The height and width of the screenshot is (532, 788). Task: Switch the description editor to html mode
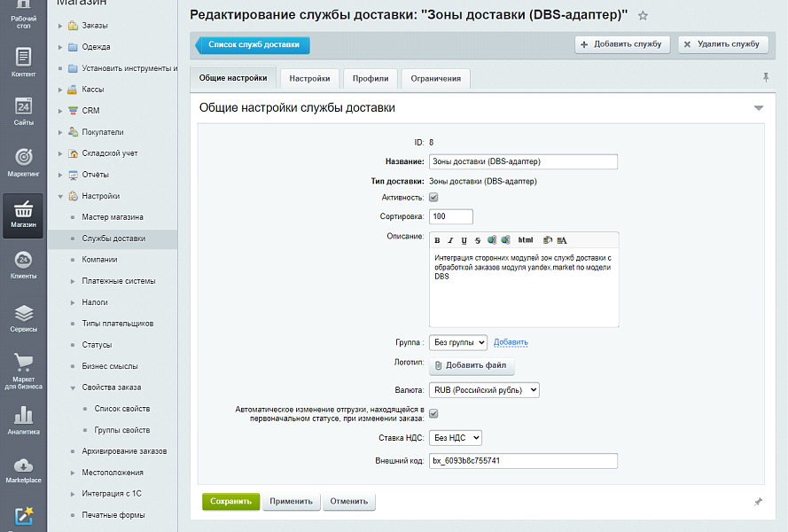(527, 239)
